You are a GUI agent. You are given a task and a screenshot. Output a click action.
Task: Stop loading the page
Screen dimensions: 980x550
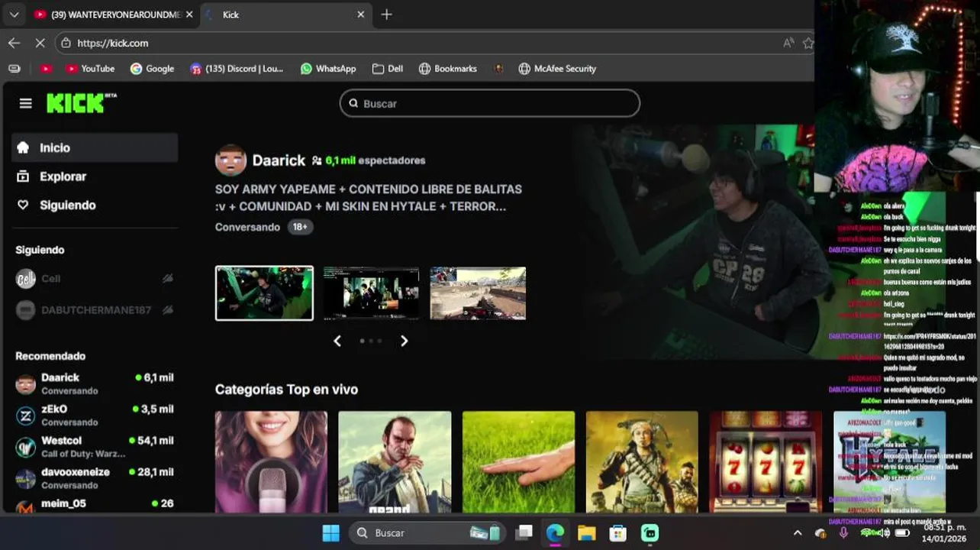coord(40,43)
